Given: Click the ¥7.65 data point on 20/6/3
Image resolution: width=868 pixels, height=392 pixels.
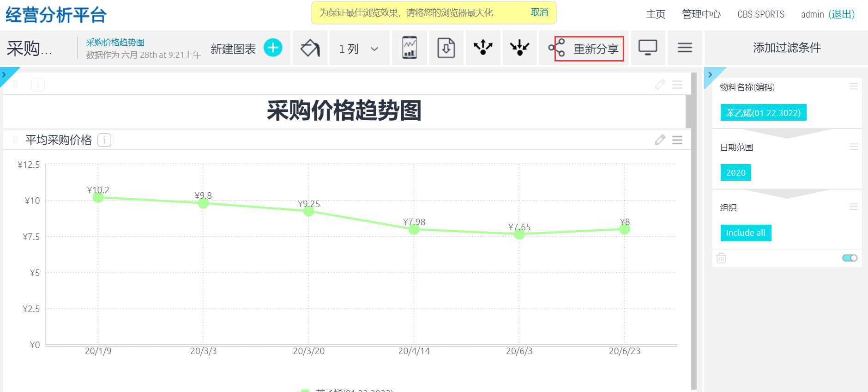Looking at the screenshot, I should tap(519, 234).
